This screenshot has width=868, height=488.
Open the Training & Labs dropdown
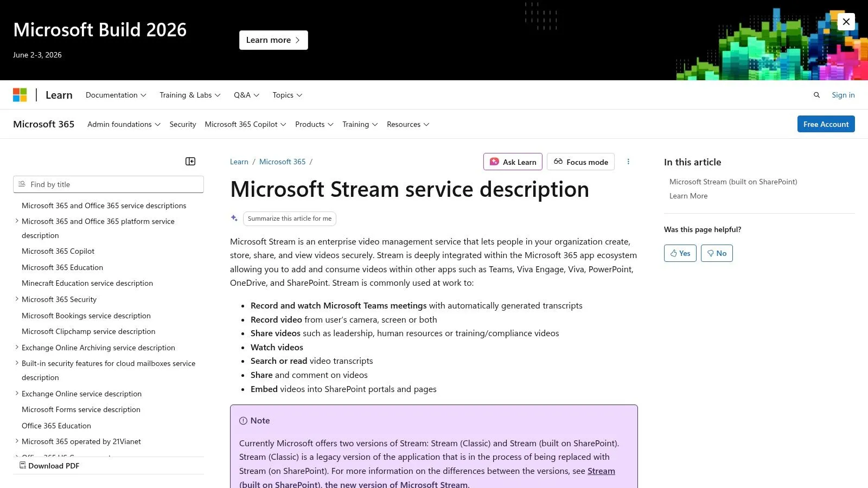pos(190,95)
